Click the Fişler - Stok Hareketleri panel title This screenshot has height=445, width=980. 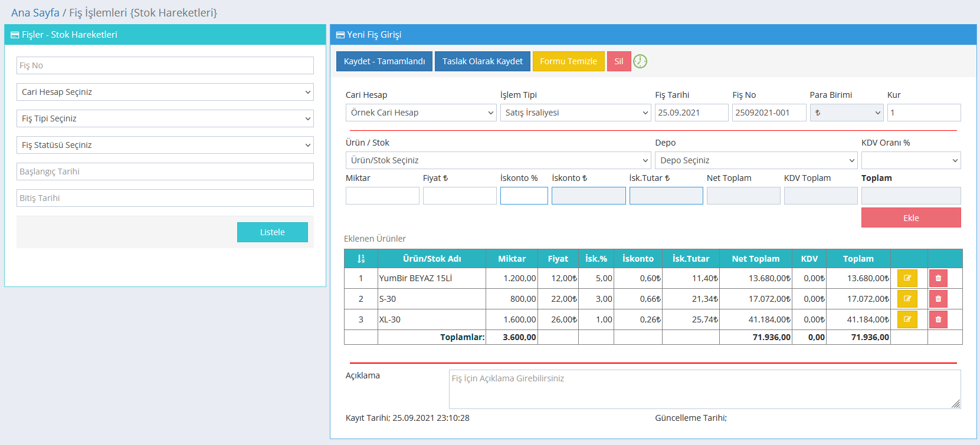(x=70, y=35)
